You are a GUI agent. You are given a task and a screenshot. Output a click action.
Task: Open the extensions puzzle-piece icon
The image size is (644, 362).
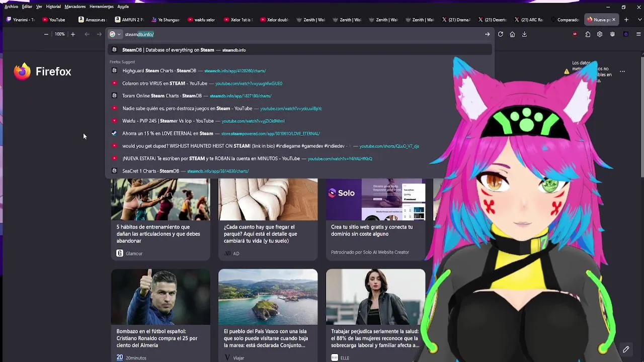tap(588, 34)
